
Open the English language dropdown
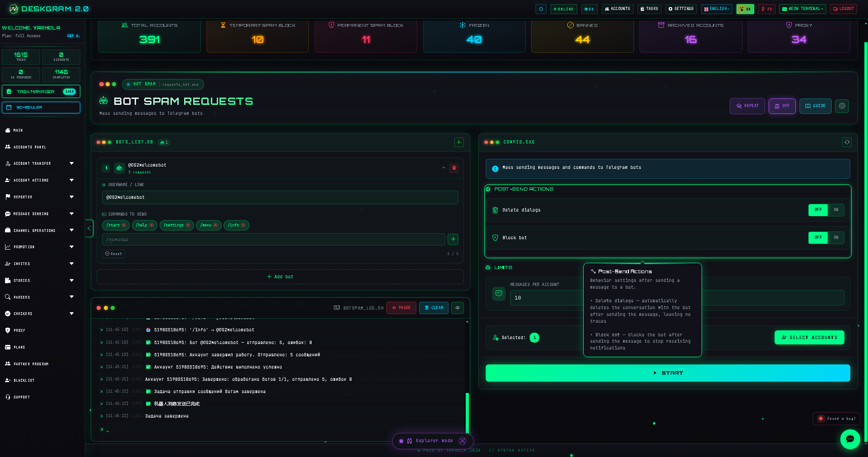pos(717,9)
